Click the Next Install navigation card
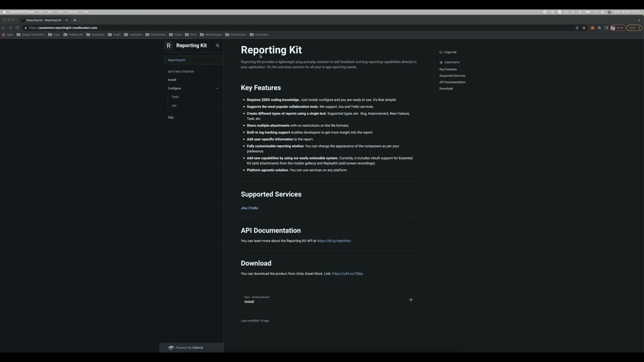Image resolution: width=644 pixels, height=362 pixels. tap(329, 300)
